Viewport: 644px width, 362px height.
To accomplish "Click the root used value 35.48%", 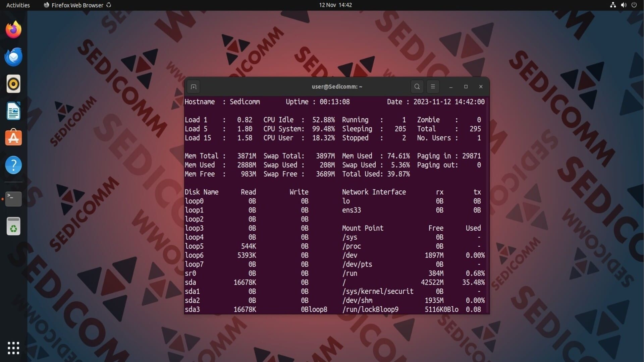I will point(473,282).
